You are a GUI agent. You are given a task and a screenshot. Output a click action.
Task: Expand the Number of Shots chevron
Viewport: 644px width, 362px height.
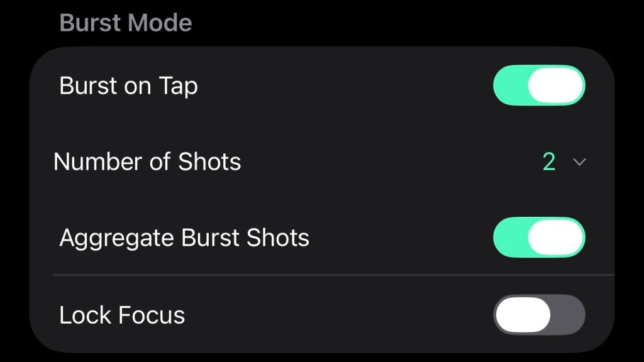(x=579, y=162)
